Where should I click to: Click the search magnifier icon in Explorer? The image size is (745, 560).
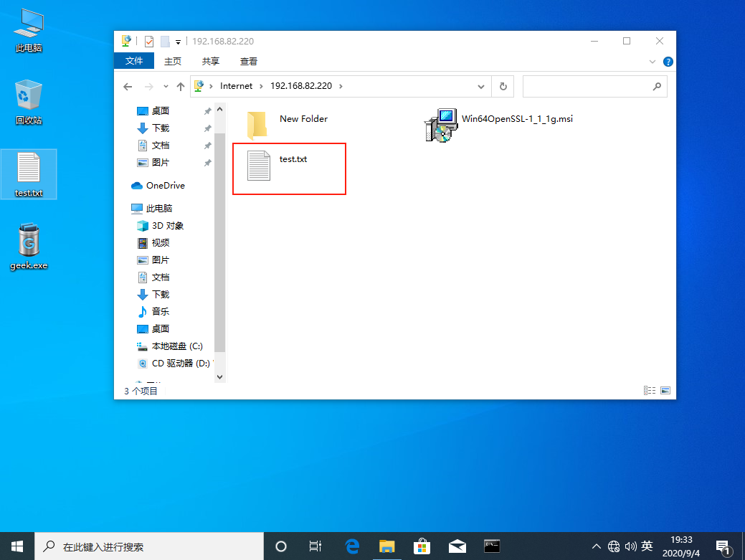pos(657,87)
